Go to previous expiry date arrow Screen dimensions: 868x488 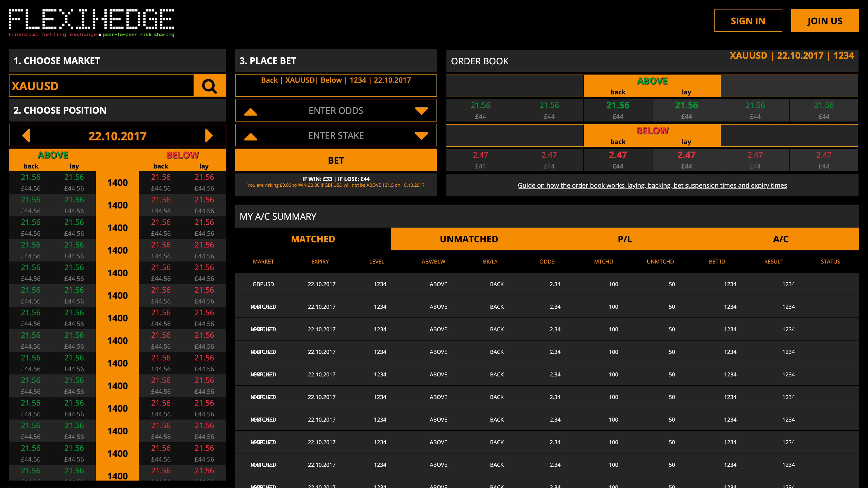coord(26,136)
